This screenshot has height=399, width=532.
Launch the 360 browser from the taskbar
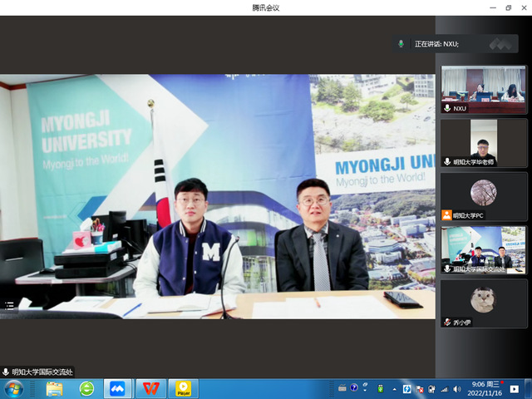pyautogui.click(x=86, y=389)
